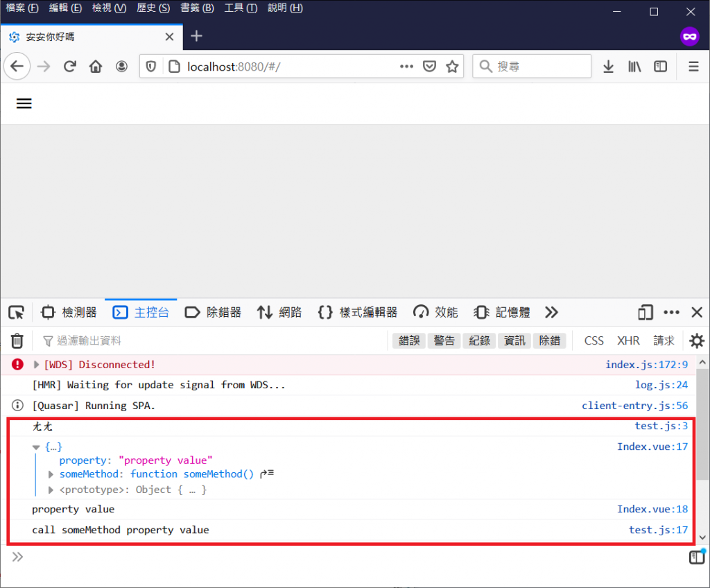Activate the element picker tool
This screenshot has height=588, width=710.
click(17, 313)
